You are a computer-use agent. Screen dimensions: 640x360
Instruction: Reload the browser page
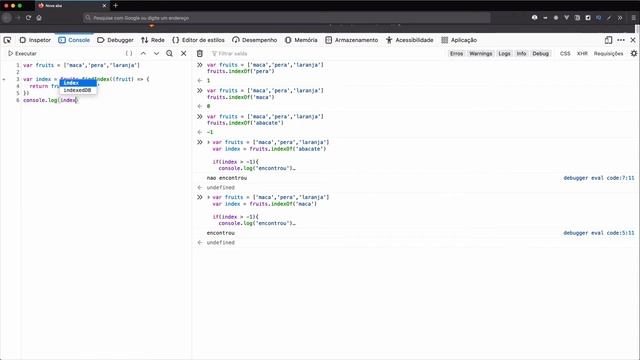[28, 18]
